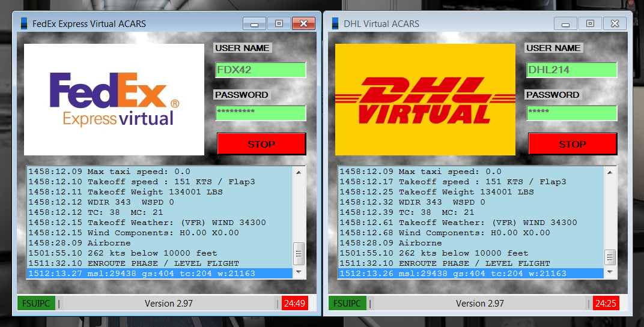Select FedEx log line Wind Components
The height and width of the screenshot is (327, 644).
click(x=160, y=233)
